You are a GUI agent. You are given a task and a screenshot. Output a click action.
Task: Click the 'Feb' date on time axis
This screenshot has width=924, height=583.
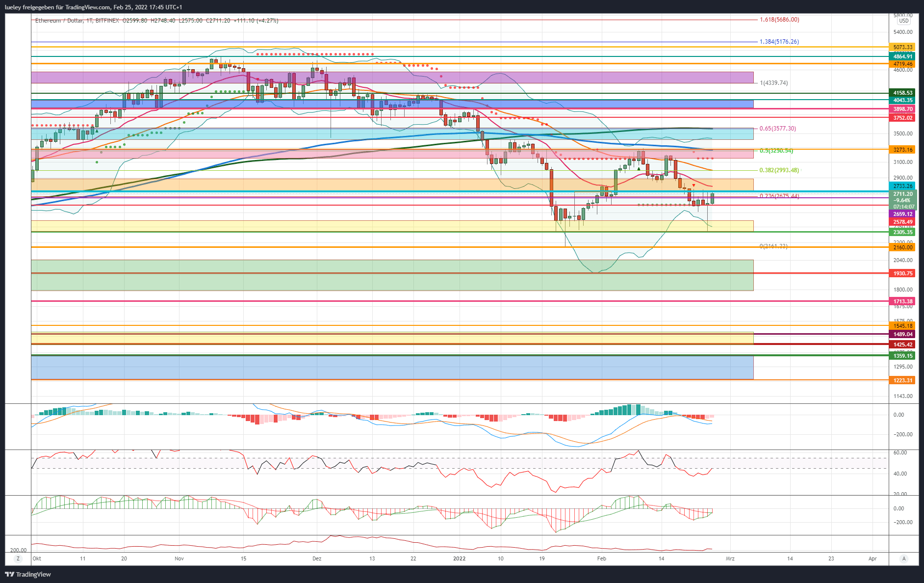click(602, 558)
